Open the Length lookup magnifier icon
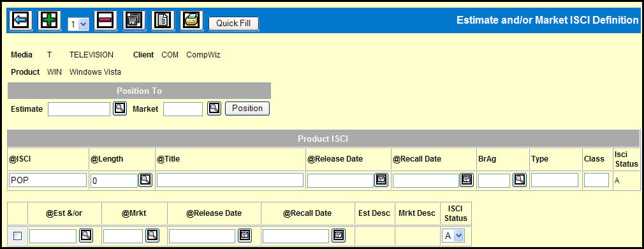Viewport: 644px width, 249px height. tap(145, 180)
